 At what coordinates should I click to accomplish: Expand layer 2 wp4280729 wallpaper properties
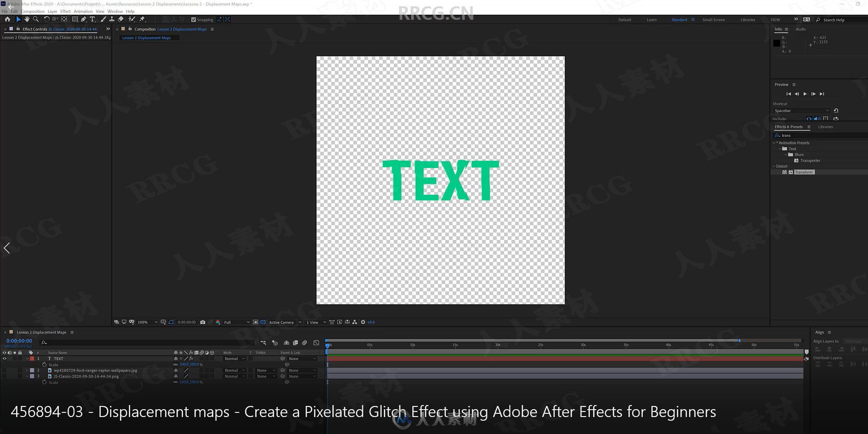pos(27,370)
